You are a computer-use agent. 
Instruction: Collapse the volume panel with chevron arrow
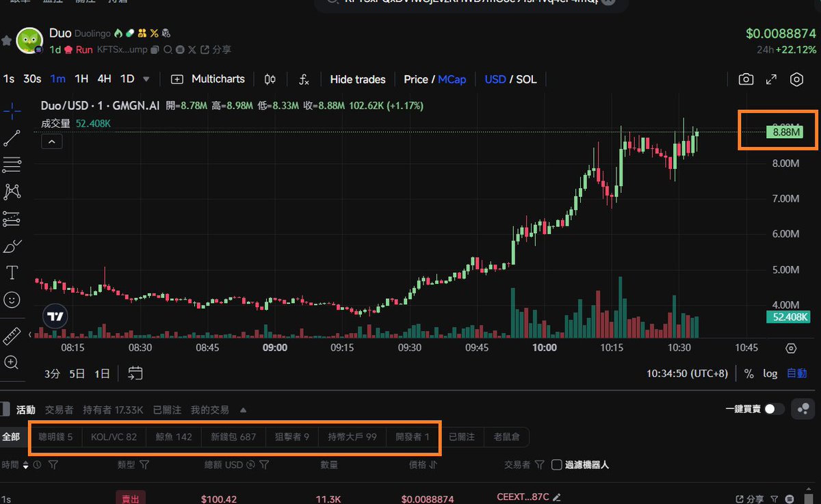[51, 141]
